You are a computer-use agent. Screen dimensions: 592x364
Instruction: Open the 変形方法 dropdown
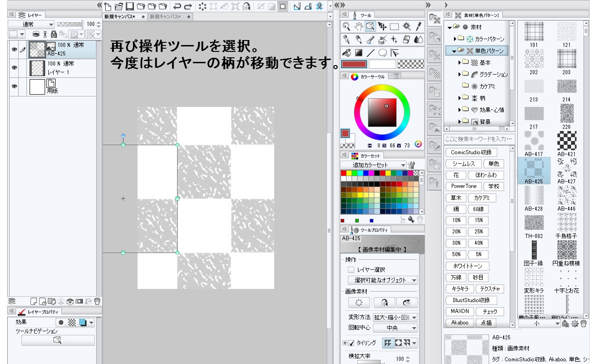pyautogui.click(x=395, y=317)
